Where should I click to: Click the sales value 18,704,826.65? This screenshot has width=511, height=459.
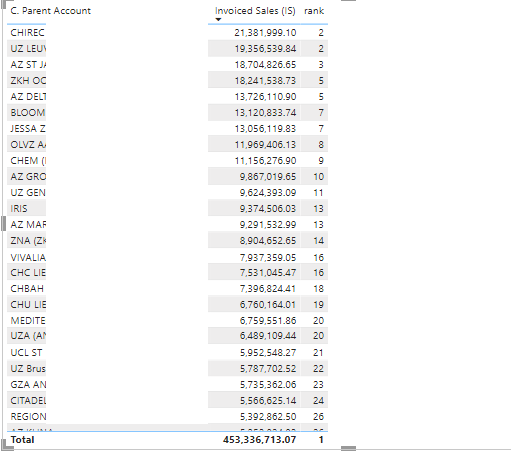tap(265, 65)
